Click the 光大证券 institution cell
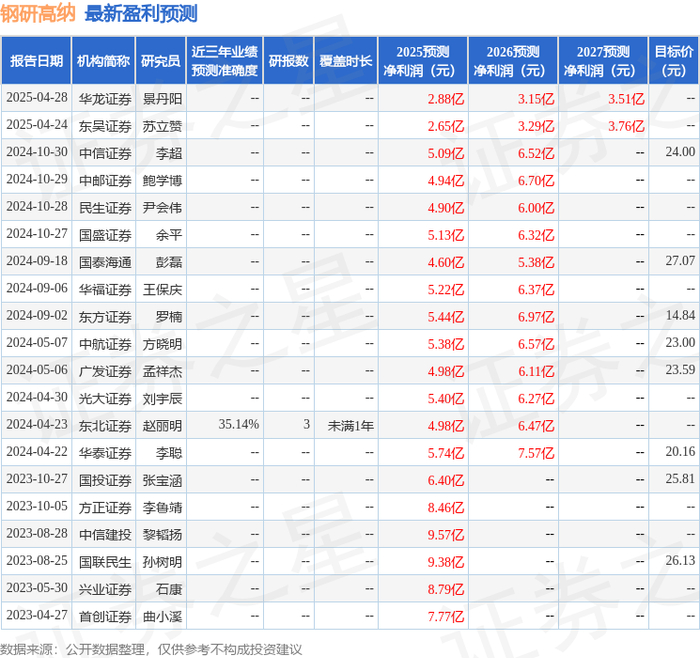This screenshot has height=658, width=700. [105, 398]
